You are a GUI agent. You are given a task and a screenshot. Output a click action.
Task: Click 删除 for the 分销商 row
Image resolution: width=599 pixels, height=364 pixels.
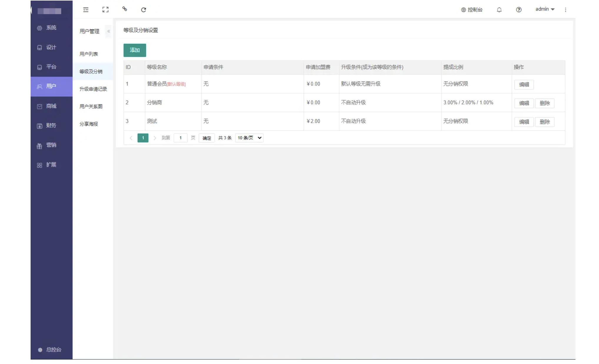click(x=545, y=103)
